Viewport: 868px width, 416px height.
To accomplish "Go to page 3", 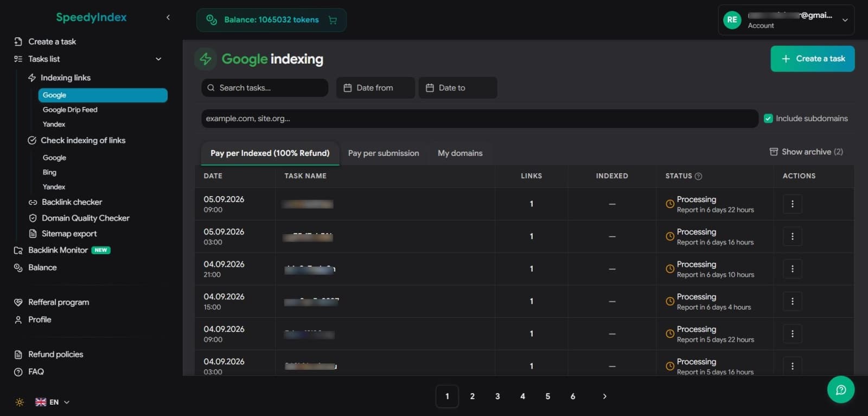I will [x=497, y=396].
